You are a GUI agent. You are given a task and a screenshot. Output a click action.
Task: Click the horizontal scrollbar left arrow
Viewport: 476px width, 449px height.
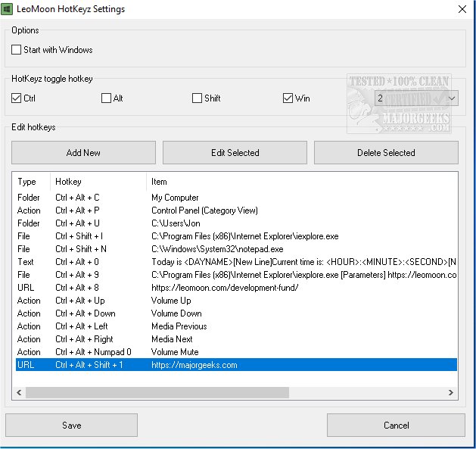tap(19, 392)
